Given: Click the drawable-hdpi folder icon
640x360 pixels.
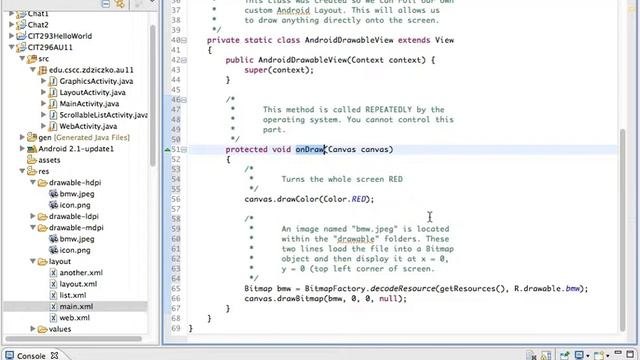Looking at the screenshot, I should coord(42,182).
